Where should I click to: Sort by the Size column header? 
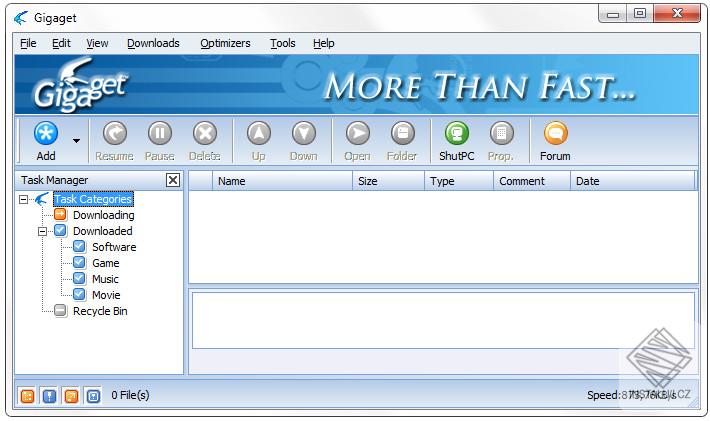389,181
